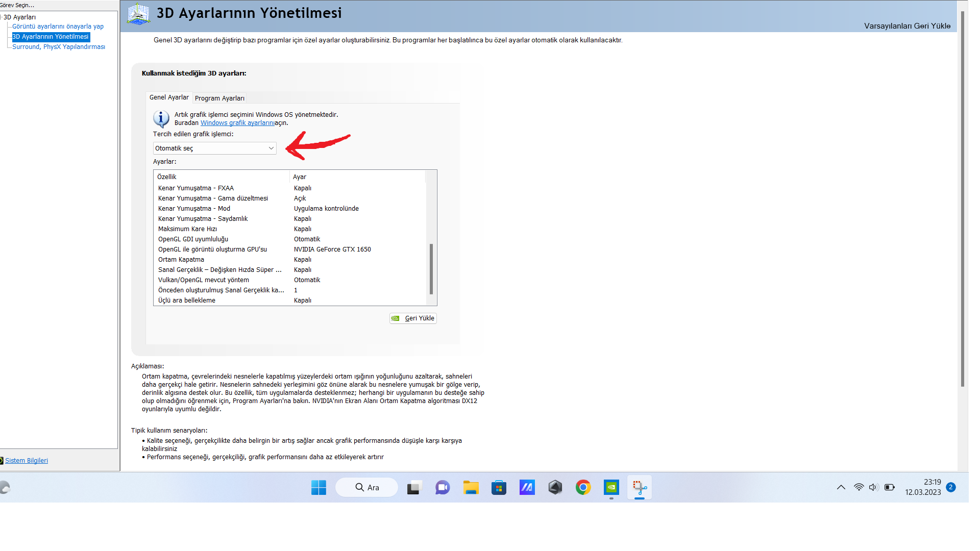Viewport: 980px width, 551px height.
Task: Click Varsayılanları Geri Yükle at top right
Action: 907,26
